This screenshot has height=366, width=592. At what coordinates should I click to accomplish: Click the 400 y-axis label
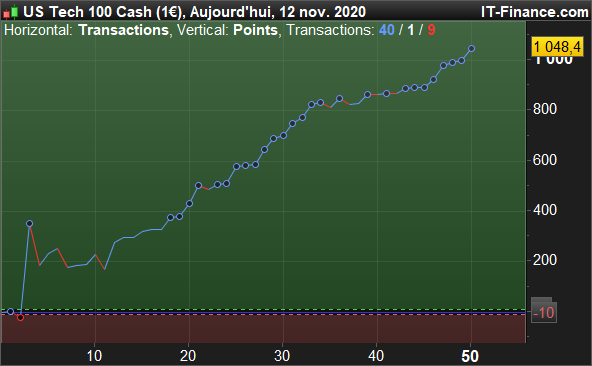point(545,210)
